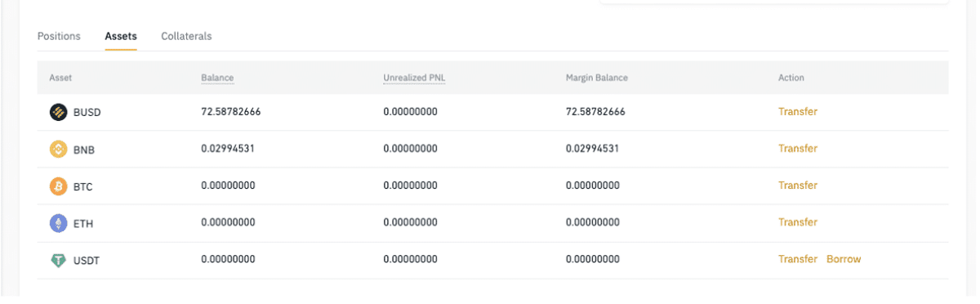Viewport: 980px width, 304px height.
Task: Select the BUSD asset name
Action: pos(87,113)
